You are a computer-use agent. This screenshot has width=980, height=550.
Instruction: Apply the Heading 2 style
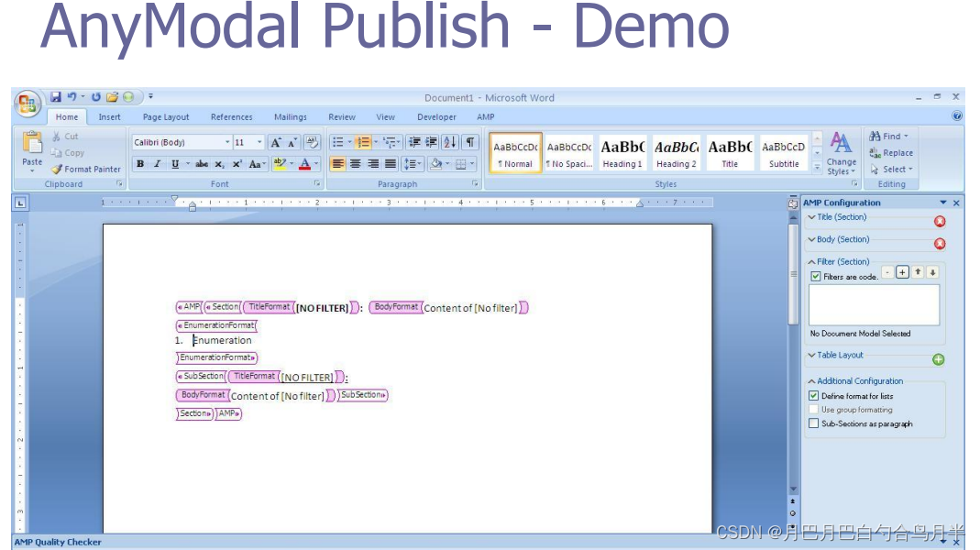click(677, 153)
